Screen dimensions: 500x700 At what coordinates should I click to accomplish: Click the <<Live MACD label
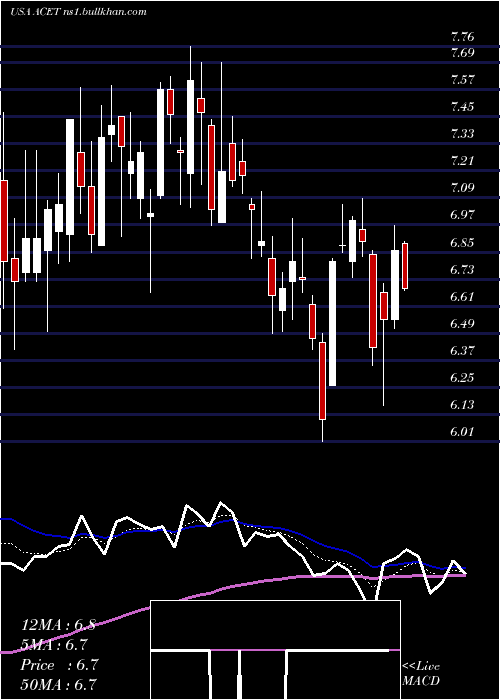421,674
